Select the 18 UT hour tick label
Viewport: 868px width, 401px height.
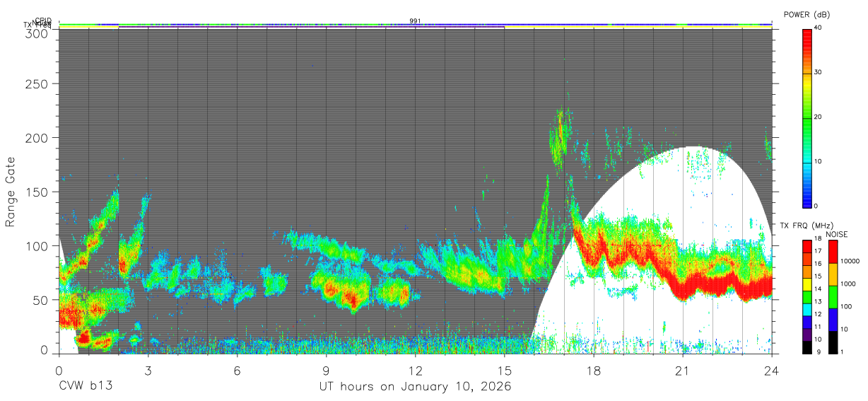tap(594, 369)
